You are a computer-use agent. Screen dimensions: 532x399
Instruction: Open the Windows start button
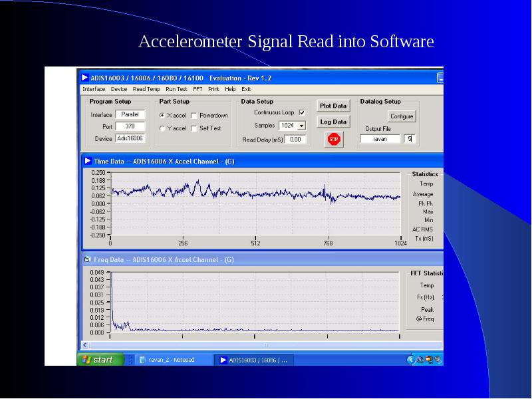(100, 360)
